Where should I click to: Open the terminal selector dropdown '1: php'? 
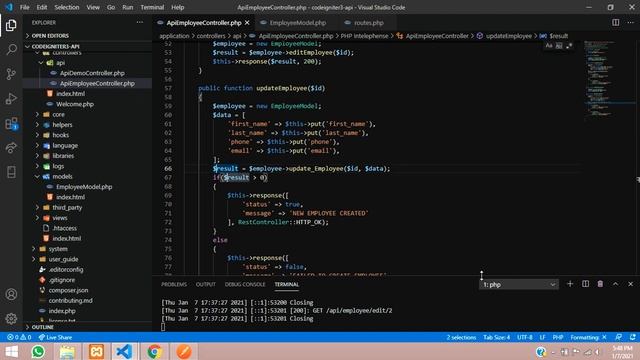519,284
